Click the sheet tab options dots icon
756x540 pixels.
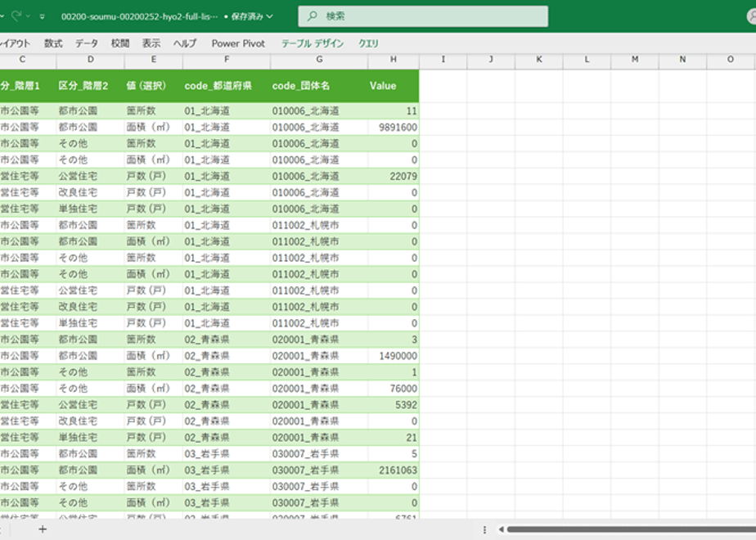pos(484,529)
